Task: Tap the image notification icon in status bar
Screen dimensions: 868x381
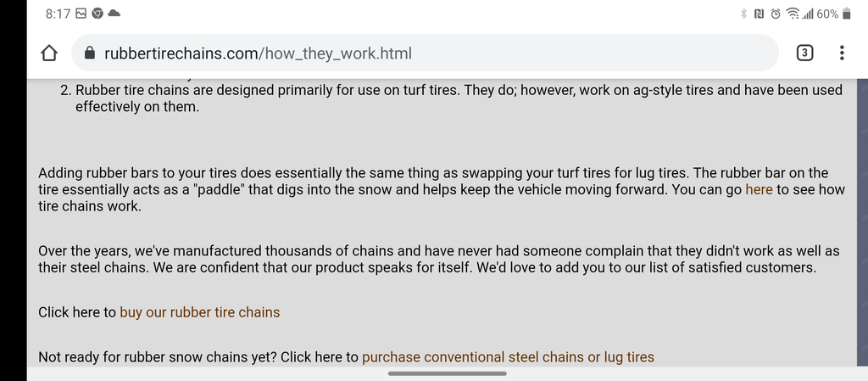Action: point(81,14)
